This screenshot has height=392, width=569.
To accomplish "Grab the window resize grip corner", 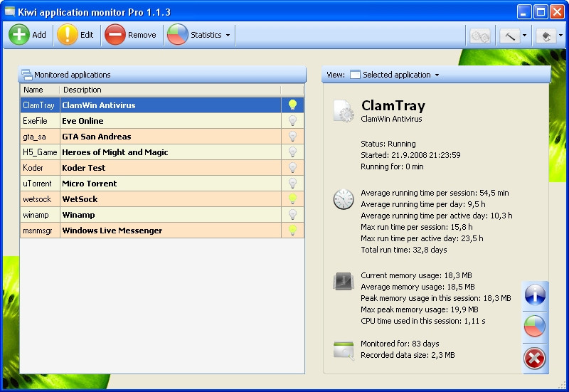I will 562,385.
